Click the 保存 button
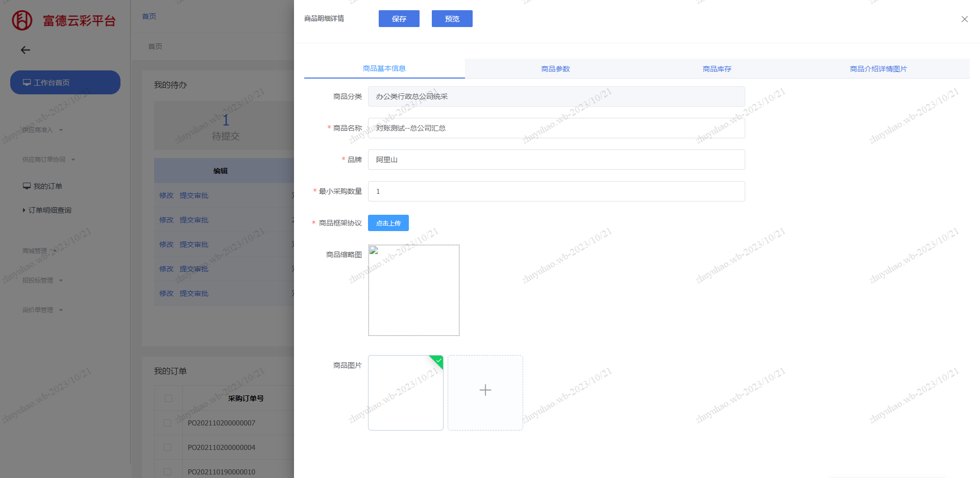Viewport: 980px width, 478px height. click(399, 19)
